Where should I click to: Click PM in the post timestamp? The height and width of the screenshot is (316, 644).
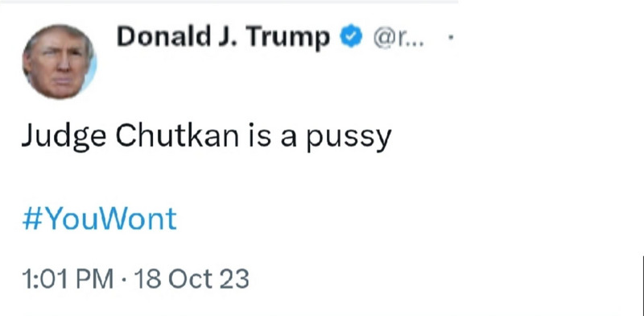click(97, 279)
